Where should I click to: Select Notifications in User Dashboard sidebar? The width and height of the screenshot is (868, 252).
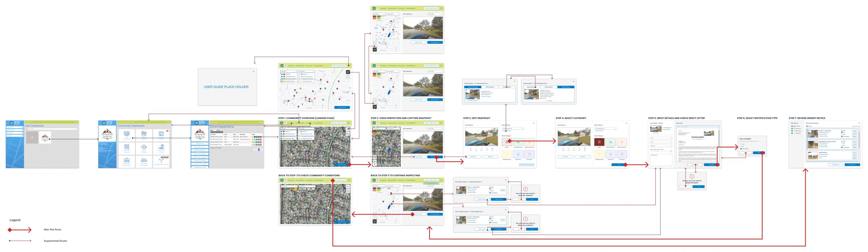click(x=15, y=130)
